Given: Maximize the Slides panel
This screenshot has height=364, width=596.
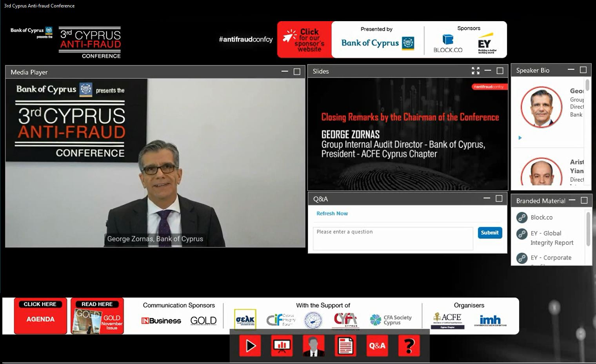Looking at the screenshot, I should (500, 71).
